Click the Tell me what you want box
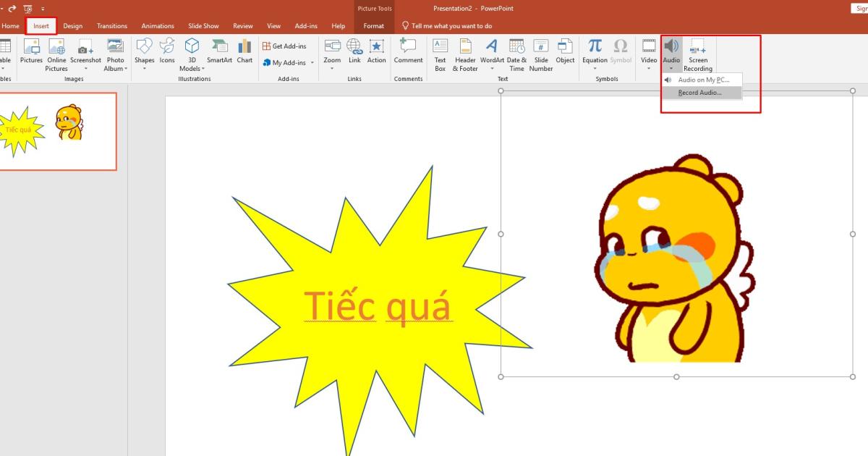 pos(448,26)
